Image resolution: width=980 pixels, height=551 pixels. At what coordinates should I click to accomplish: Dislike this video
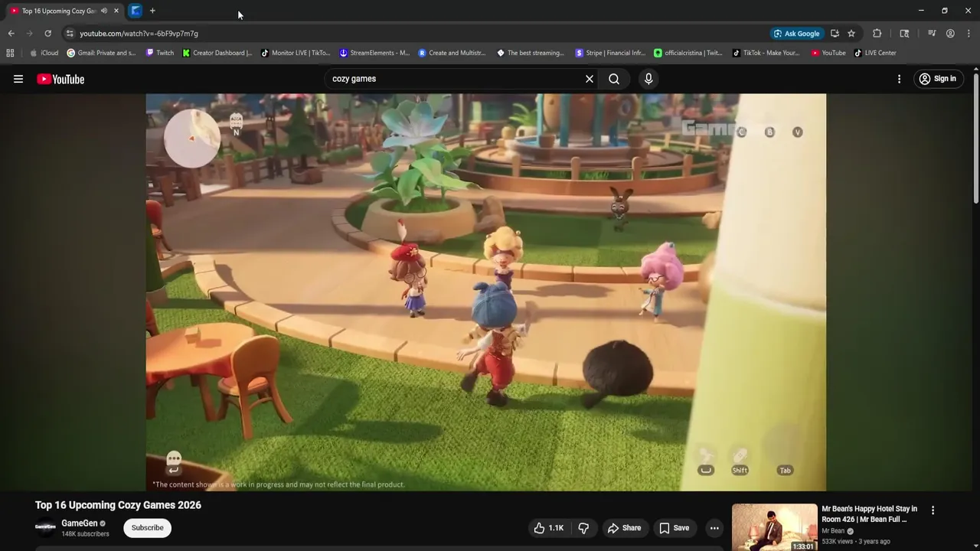coord(583,528)
